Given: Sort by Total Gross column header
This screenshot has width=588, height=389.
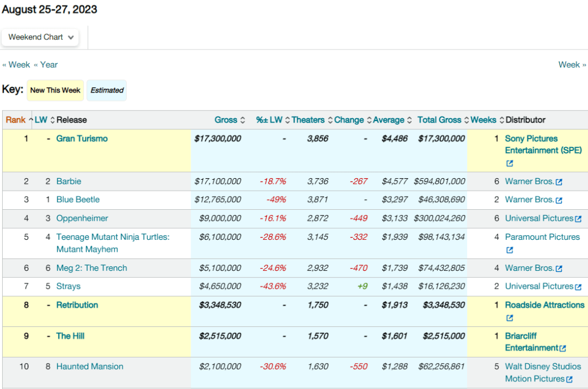Looking at the screenshot, I should pyautogui.click(x=439, y=120).
